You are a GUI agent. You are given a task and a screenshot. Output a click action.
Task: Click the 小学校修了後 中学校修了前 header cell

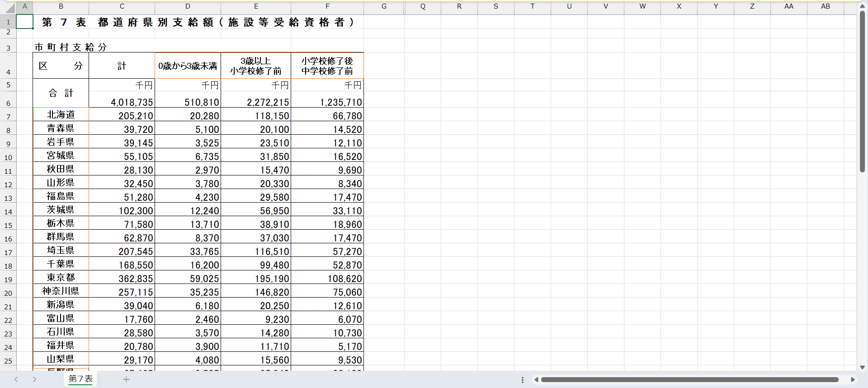[327, 66]
